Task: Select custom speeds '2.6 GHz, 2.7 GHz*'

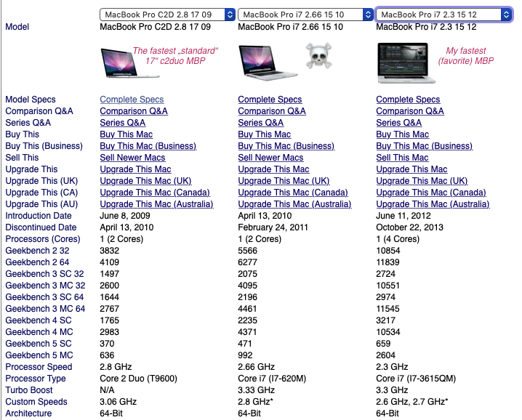Action: point(412,403)
